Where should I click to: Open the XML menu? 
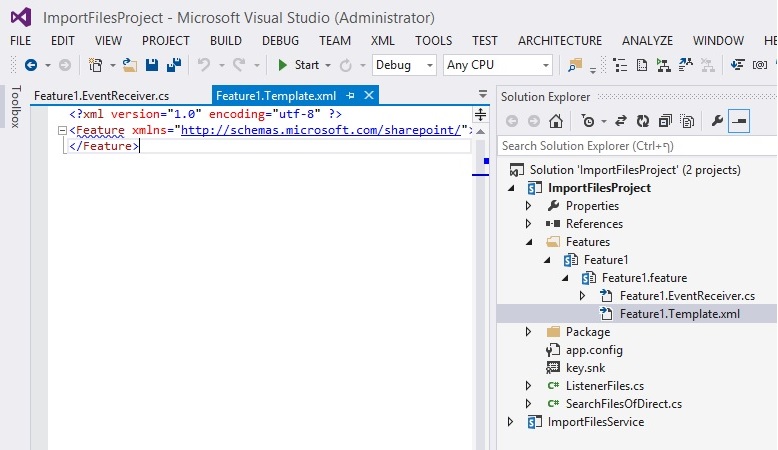(383, 41)
